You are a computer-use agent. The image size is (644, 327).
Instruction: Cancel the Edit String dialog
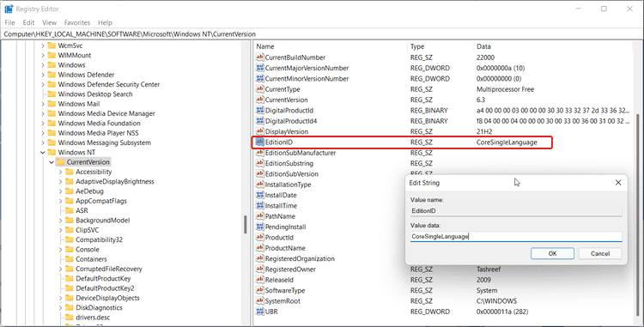[600, 253]
